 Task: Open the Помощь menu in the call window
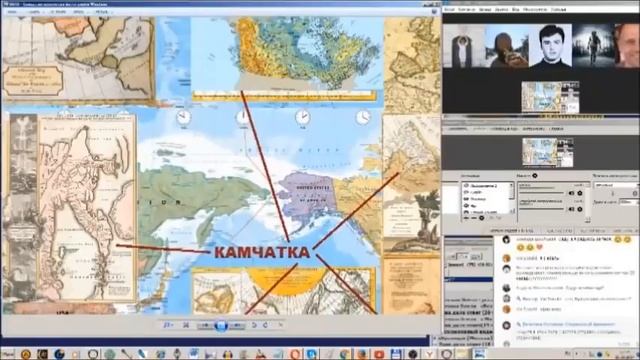point(558,9)
